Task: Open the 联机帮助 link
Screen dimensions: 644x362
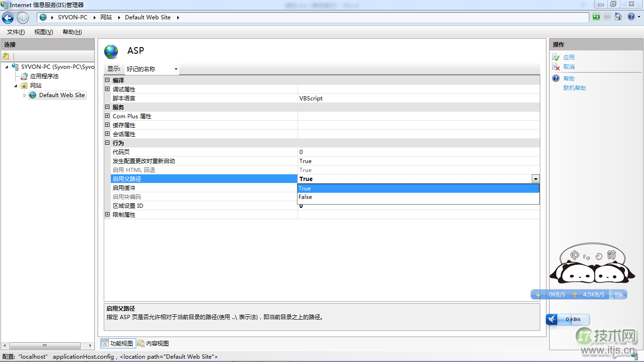Action: [575, 88]
